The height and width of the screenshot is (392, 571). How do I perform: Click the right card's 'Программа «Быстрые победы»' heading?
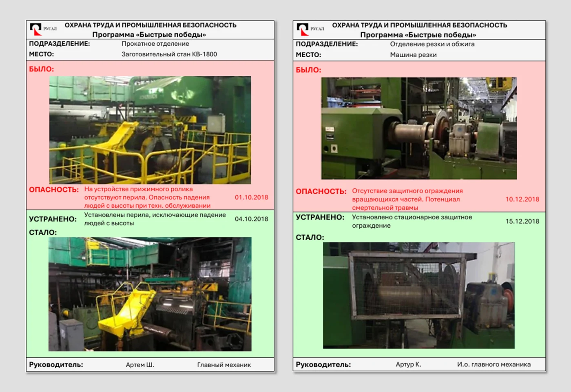418,35
